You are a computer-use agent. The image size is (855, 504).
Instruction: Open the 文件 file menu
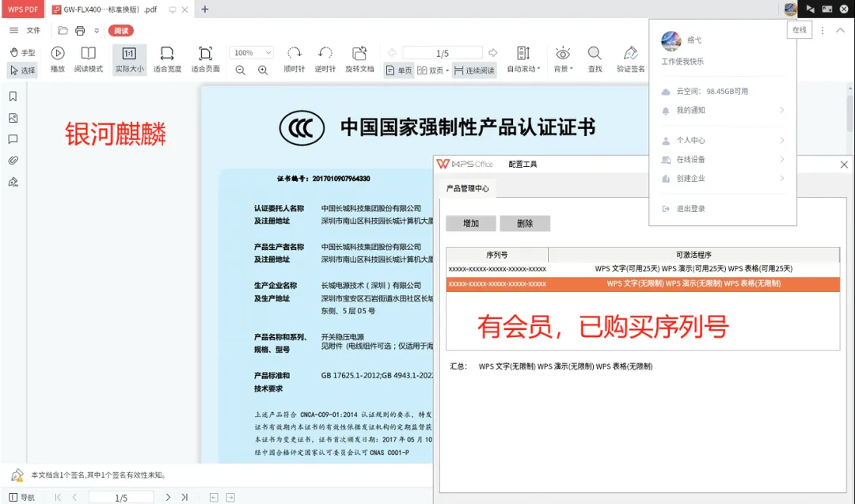[34, 31]
